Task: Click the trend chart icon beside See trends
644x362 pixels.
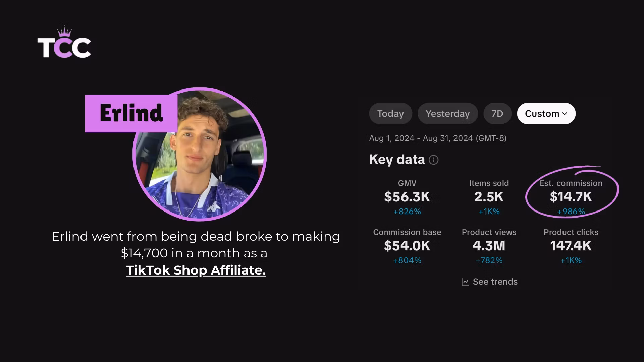Action: (465, 282)
